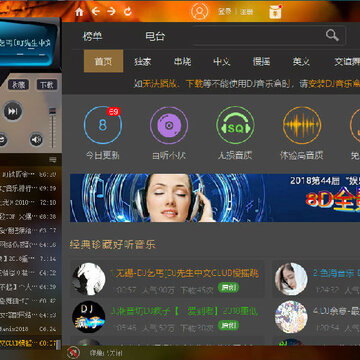Play song 3 green title link

[184, 312]
